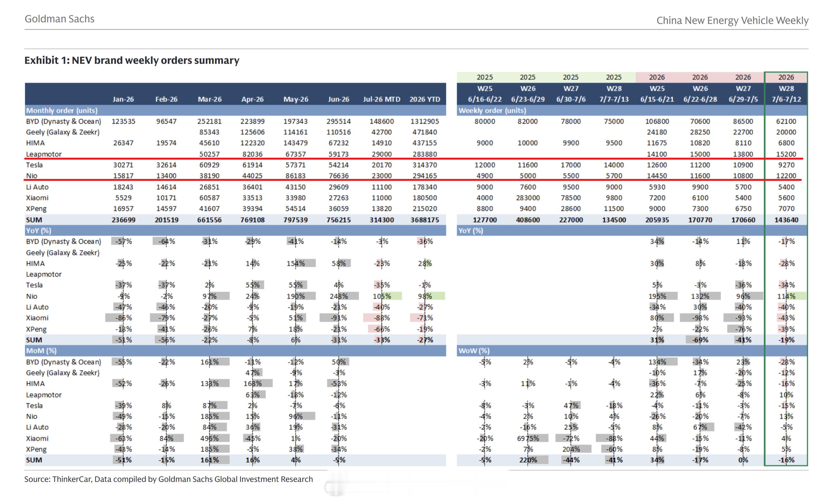Click China New Energy Vehicle Weekly title
This screenshot has width=834, height=504.
[x=732, y=21]
